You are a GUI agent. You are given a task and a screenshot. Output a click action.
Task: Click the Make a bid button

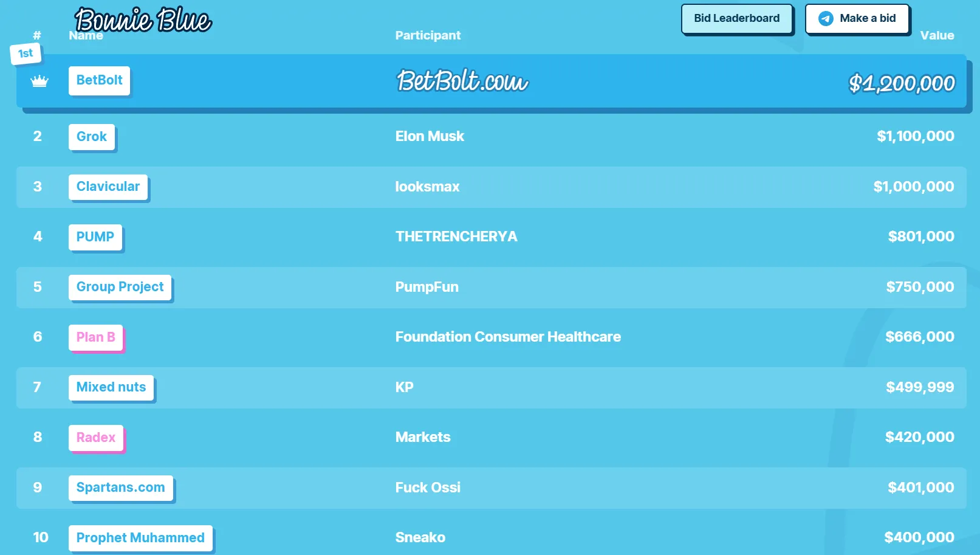(x=857, y=19)
